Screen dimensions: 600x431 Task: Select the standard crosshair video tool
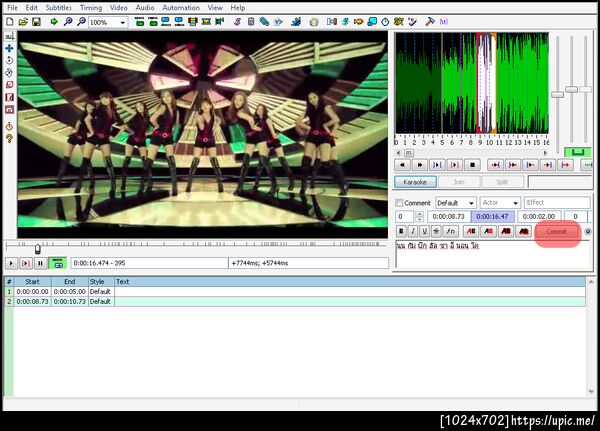pos(9,36)
